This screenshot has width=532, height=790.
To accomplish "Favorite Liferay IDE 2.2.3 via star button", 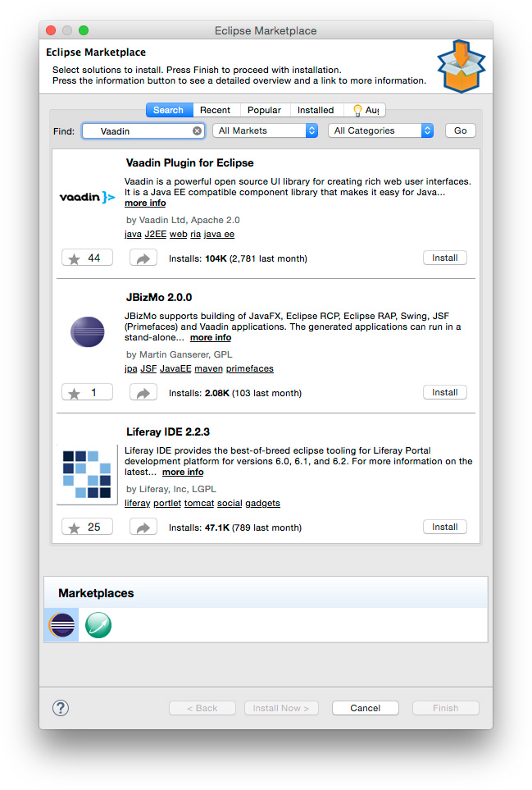I will pyautogui.click(x=87, y=527).
